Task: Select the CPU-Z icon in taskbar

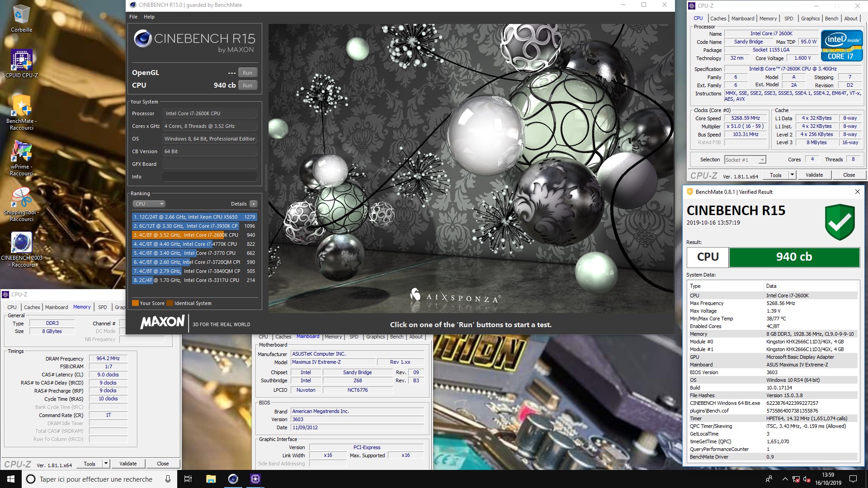Action: (x=255, y=479)
